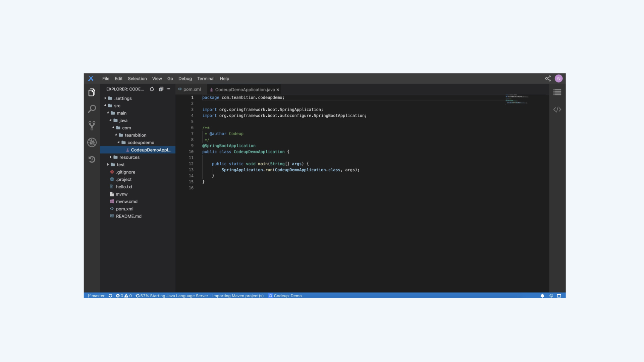Expand the resources folder
The image size is (644, 362).
tap(110, 157)
